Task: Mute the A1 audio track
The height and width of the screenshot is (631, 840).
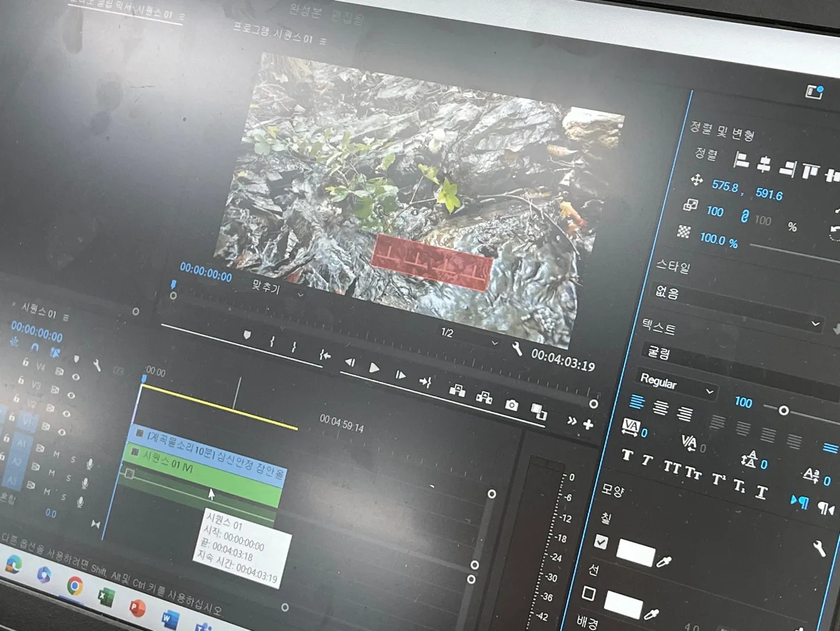Action: pos(57,454)
